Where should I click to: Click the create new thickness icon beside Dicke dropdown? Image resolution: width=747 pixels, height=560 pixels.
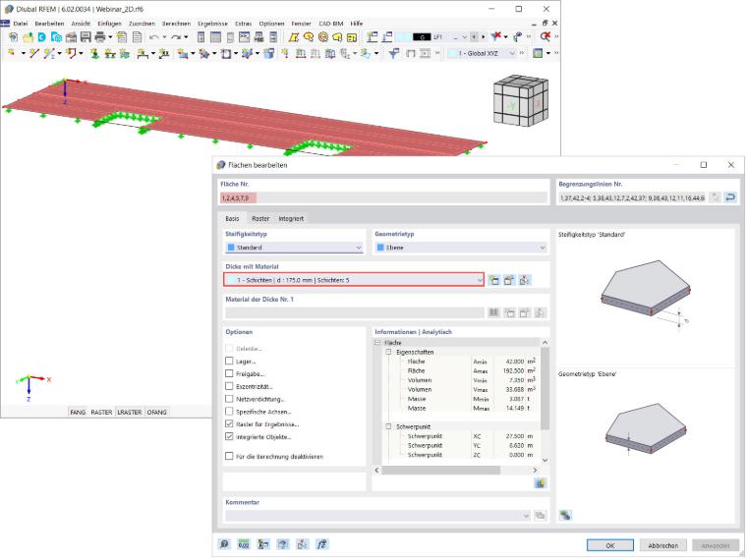click(x=494, y=280)
